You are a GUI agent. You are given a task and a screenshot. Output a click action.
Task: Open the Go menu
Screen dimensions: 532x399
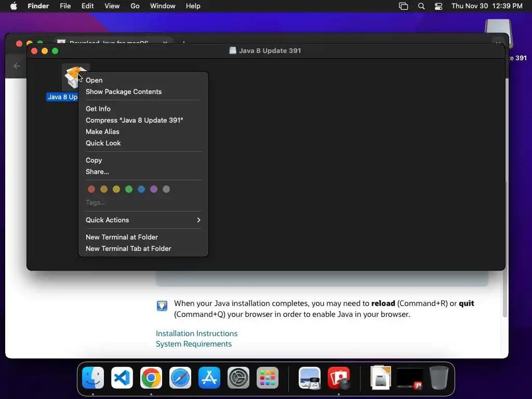coord(135,6)
